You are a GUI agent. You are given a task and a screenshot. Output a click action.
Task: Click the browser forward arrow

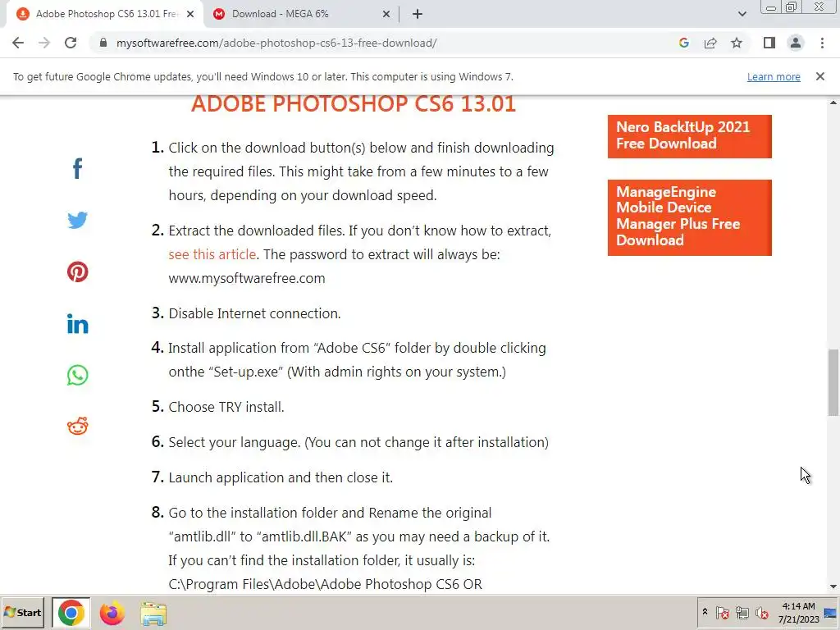click(x=44, y=43)
